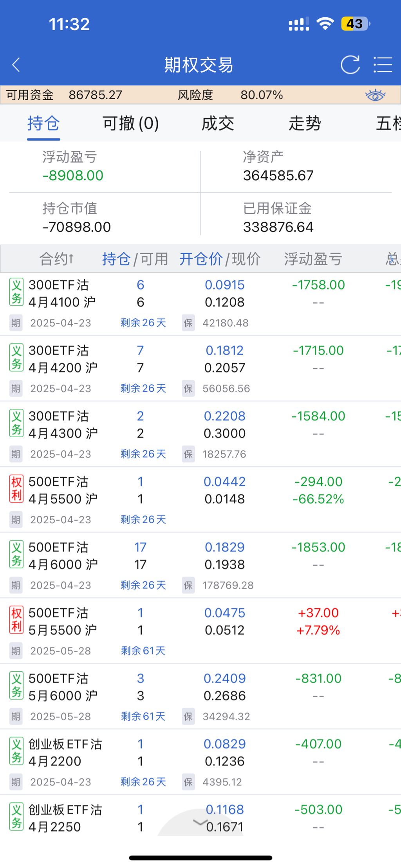Image resolution: width=401 pixels, height=868 pixels.
Task: Open the list menu icon
Action: (383, 65)
